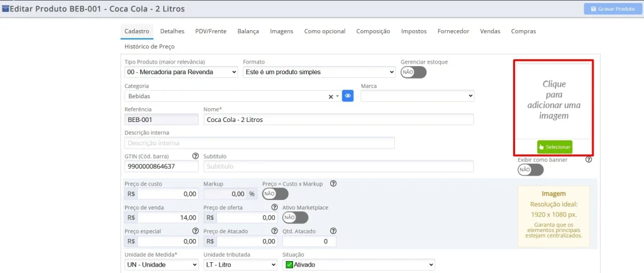Open the Histórico de Preço tab

click(x=150, y=47)
